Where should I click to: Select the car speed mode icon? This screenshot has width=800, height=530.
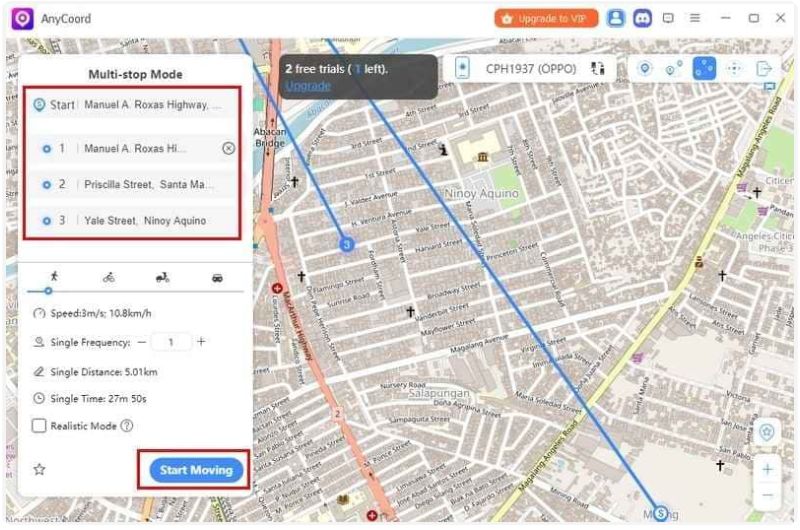(x=217, y=277)
